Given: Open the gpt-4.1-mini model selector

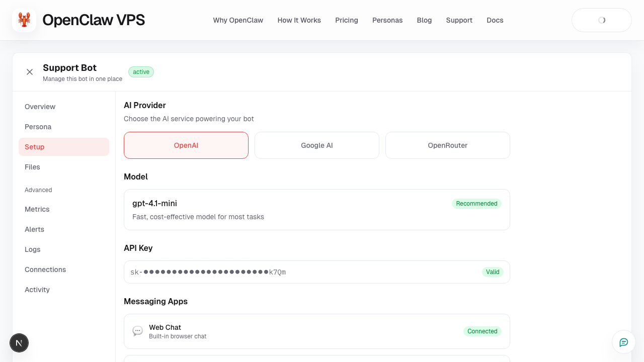Looking at the screenshot, I should 317,210.
